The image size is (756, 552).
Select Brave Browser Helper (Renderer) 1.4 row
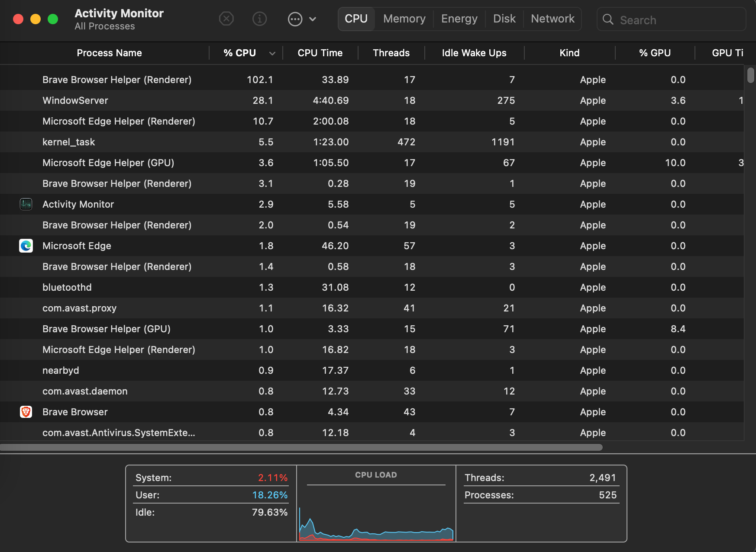[x=372, y=266]
